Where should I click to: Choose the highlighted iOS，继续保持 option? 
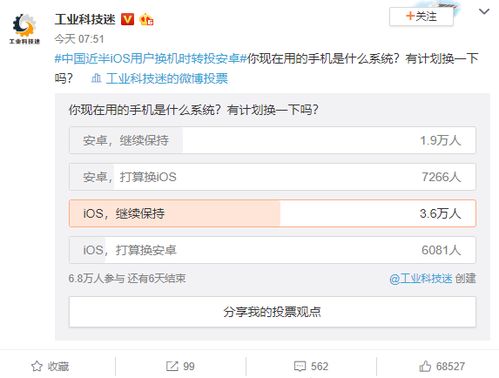pyautogui.click(x=272, y=213)
